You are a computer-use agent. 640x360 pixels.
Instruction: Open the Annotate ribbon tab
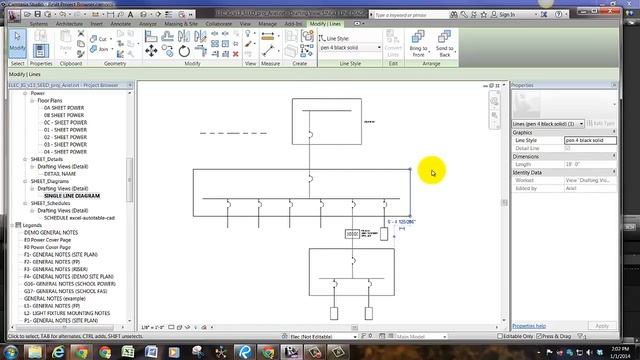121,24
